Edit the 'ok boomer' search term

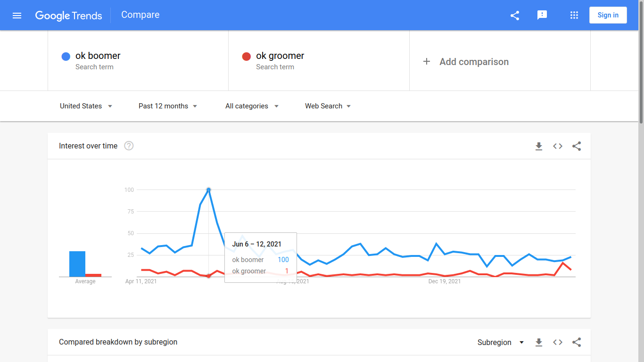point(138,60)
